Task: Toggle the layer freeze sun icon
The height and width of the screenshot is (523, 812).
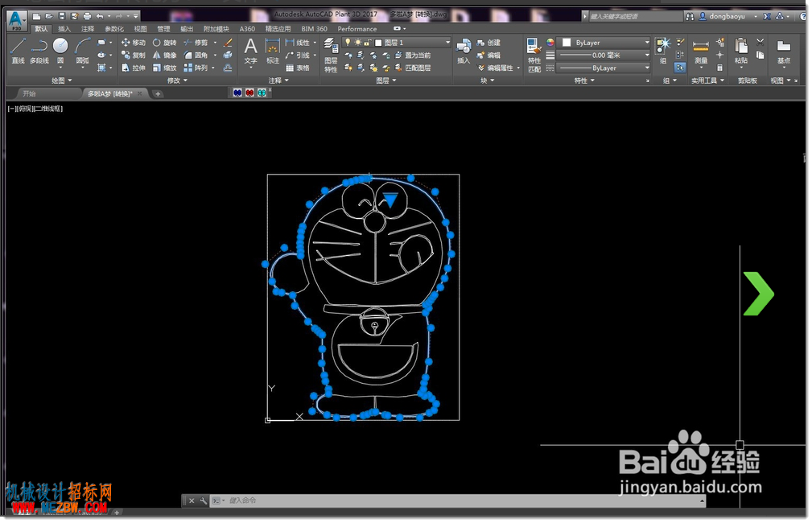Action: pos(357,43)
